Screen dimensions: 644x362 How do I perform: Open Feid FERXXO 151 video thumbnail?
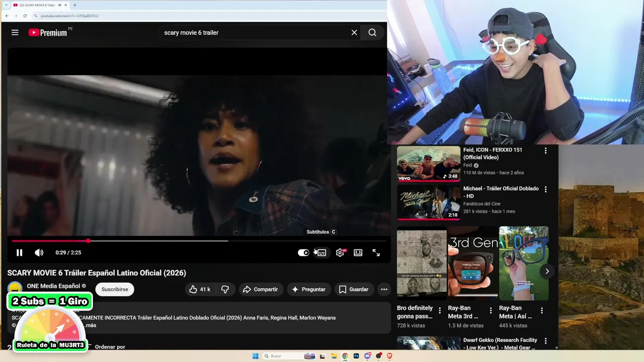coord(428,163)
